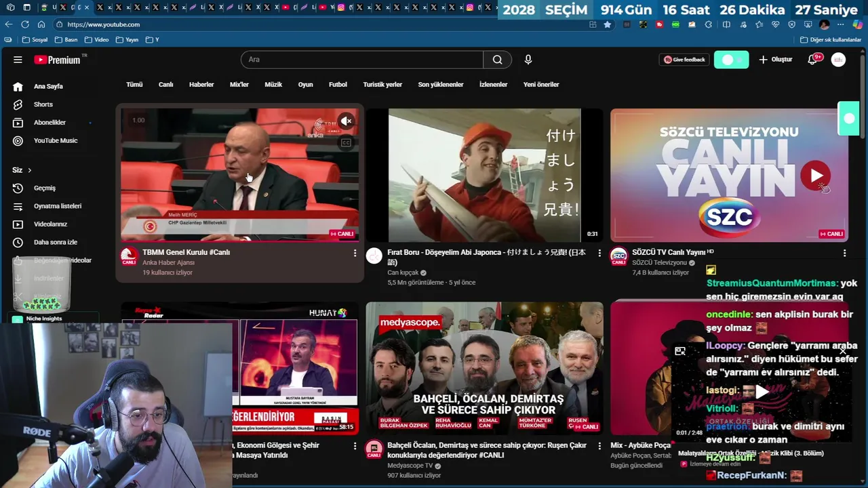Open more options for Fırat Boru video
The image size is (868, 488).
pos(599,253)
